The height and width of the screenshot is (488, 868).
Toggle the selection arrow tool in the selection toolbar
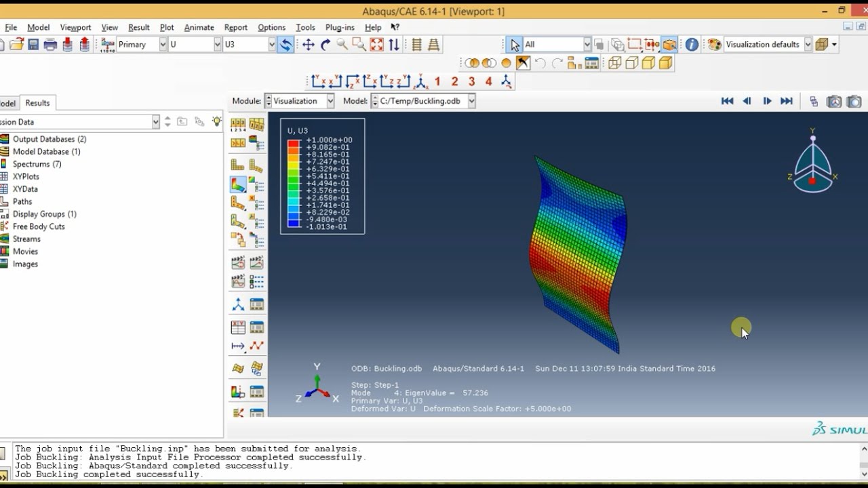click(515, 45)
